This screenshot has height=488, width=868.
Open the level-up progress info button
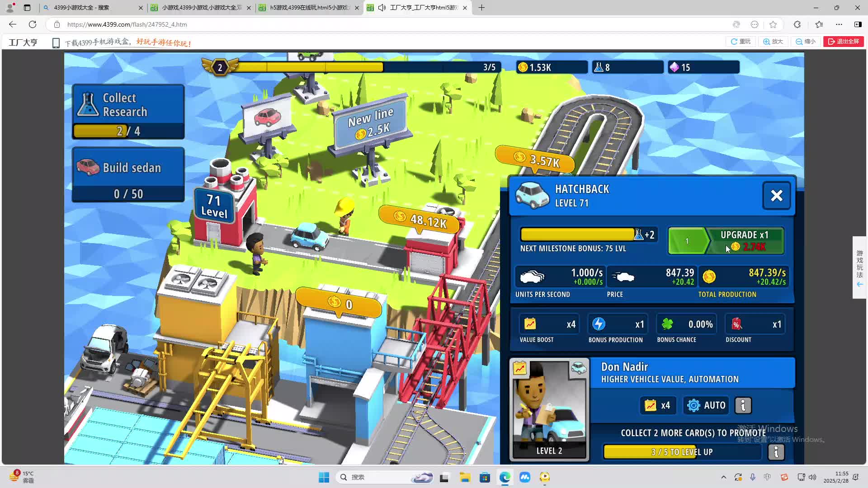point(776,452)
